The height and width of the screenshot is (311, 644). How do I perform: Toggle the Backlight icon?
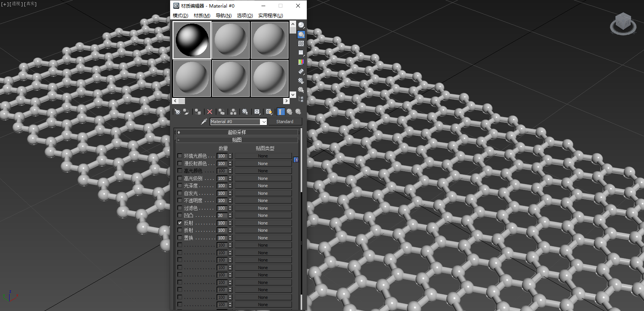pyautogui.click(x=301, y=34)
